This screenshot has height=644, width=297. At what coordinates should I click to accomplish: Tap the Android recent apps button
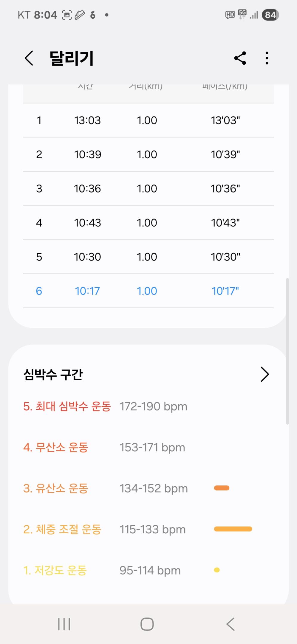(64, 624)
